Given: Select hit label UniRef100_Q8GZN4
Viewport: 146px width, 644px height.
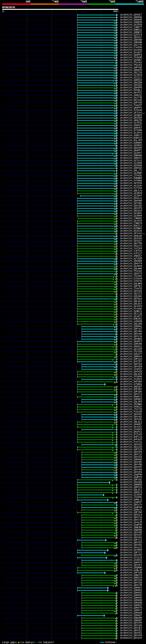Looking at the screenshot, I should pos(131,82).
